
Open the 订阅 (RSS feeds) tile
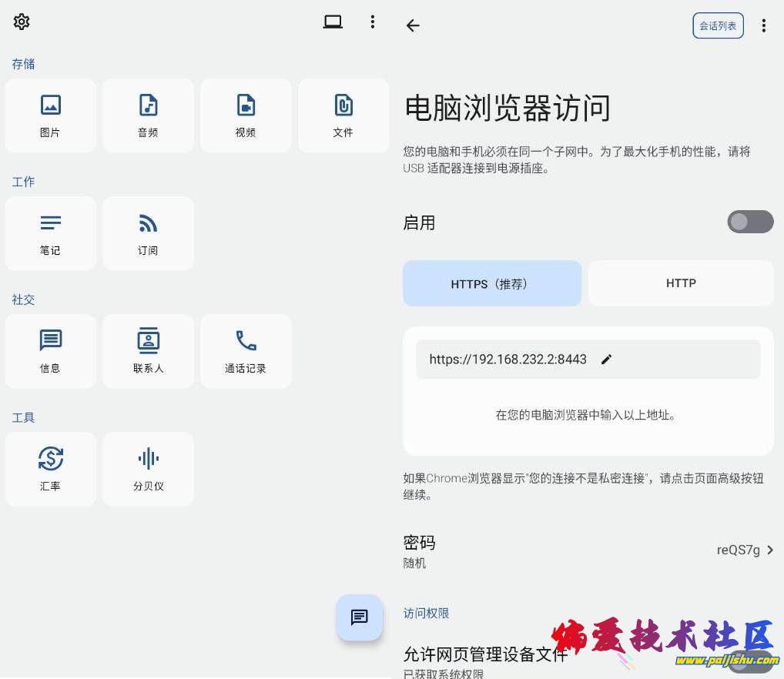coord(148,233)
